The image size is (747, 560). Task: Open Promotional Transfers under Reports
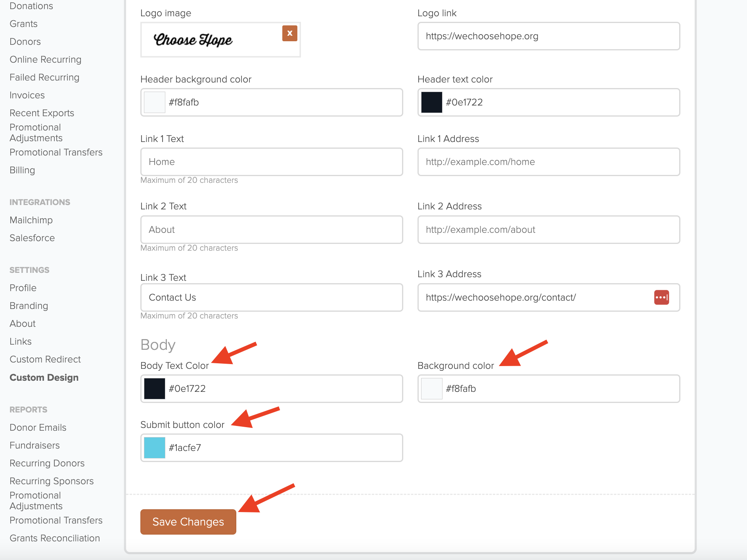[x=56, y=520]
